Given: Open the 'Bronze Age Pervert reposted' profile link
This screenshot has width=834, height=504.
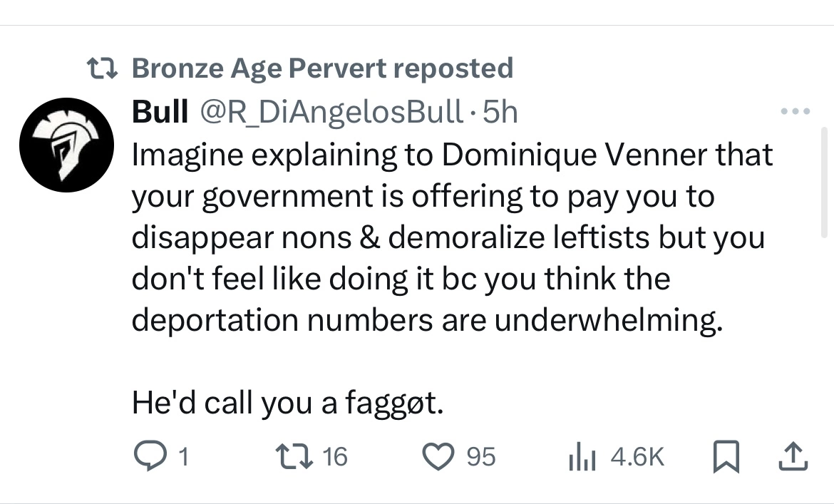Looking at the screenshot, I should coord(322,68).
